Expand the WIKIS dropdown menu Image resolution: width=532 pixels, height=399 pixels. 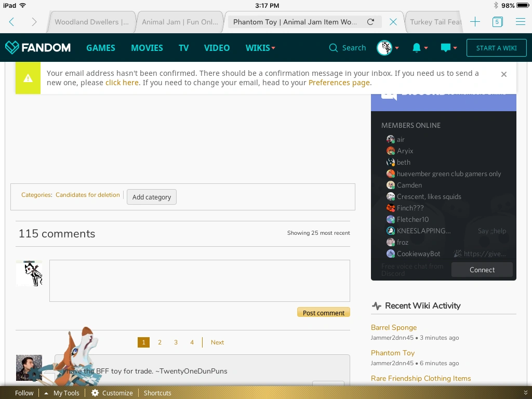pyautogui.click(x=260, y=48)
